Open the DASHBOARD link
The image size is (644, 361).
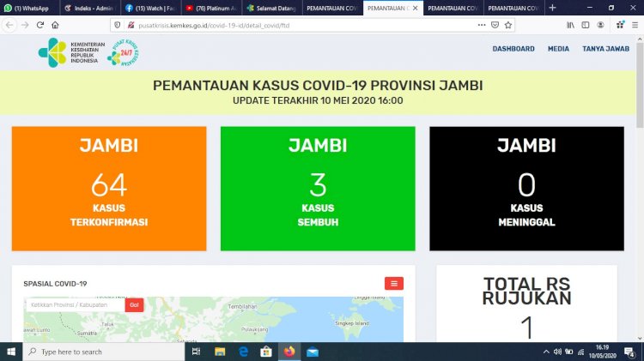click(513, 49)
